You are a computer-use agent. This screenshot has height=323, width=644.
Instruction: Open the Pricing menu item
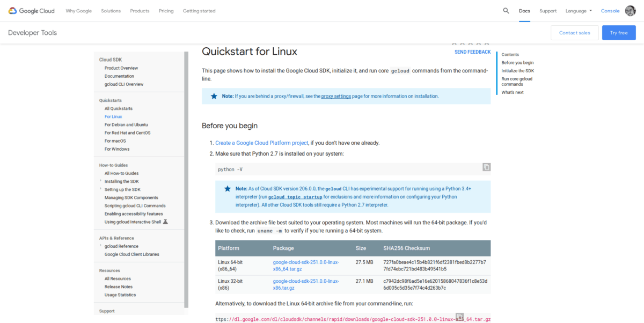pos(166,11)
